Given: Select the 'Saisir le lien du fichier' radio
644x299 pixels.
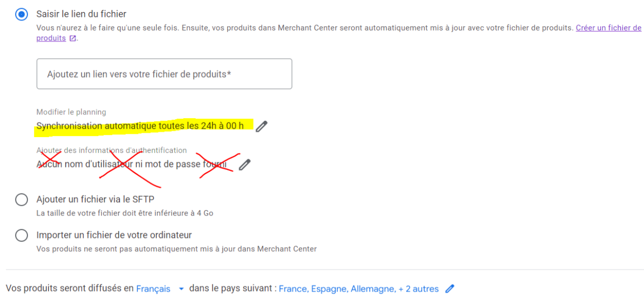Looking at the screenshot, I should pyautogui.click(x=22, y=14).
